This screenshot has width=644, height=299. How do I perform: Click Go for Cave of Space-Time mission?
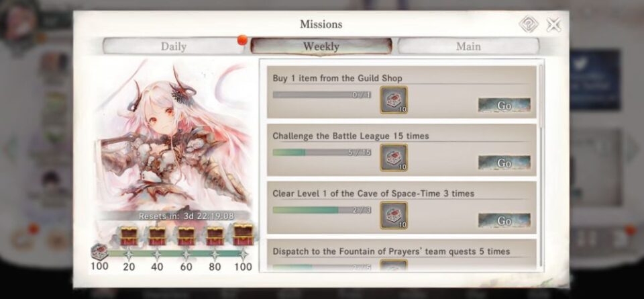504,221
